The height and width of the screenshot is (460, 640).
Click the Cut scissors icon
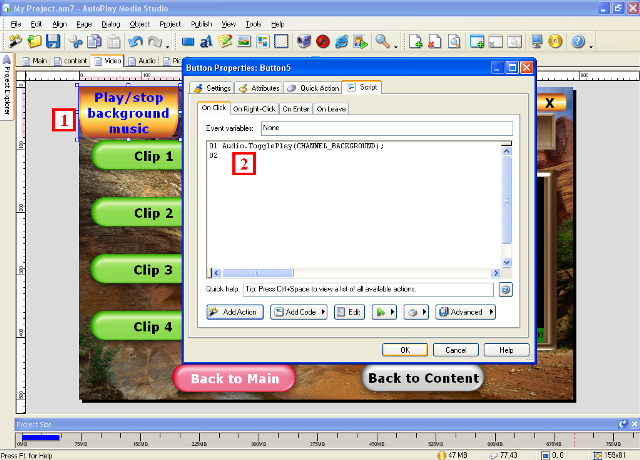[x=76, y=42]
